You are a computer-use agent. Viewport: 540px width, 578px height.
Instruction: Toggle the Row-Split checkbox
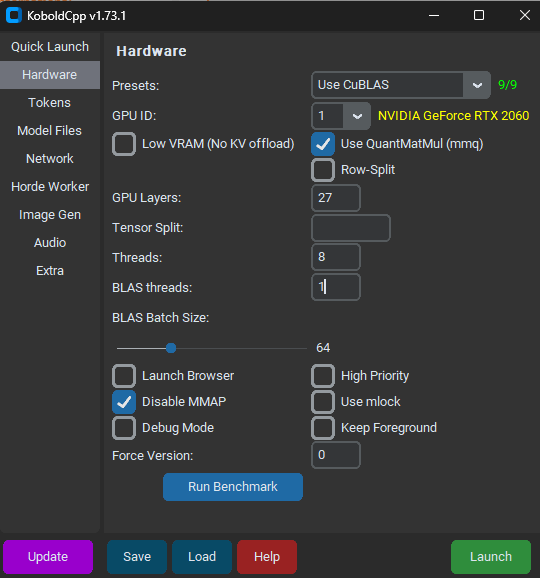[x=323, y=170]
